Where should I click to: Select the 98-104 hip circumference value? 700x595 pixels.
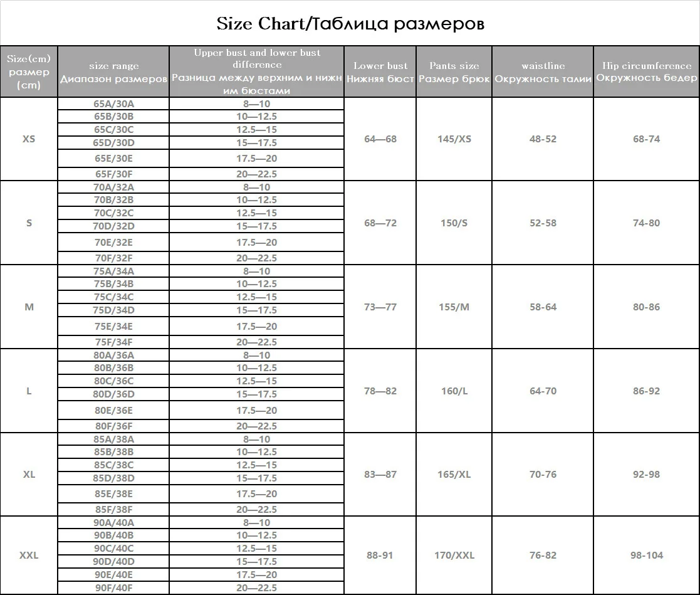coord(647,556)
